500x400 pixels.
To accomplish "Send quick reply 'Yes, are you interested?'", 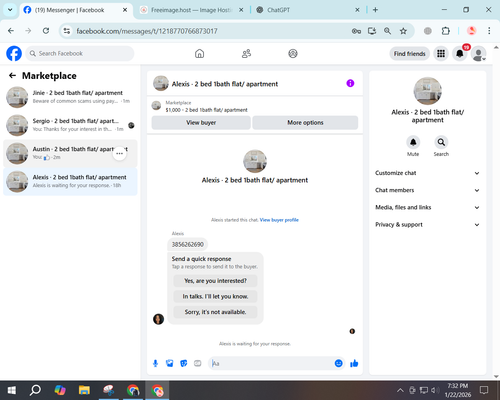I will [215, 281].
